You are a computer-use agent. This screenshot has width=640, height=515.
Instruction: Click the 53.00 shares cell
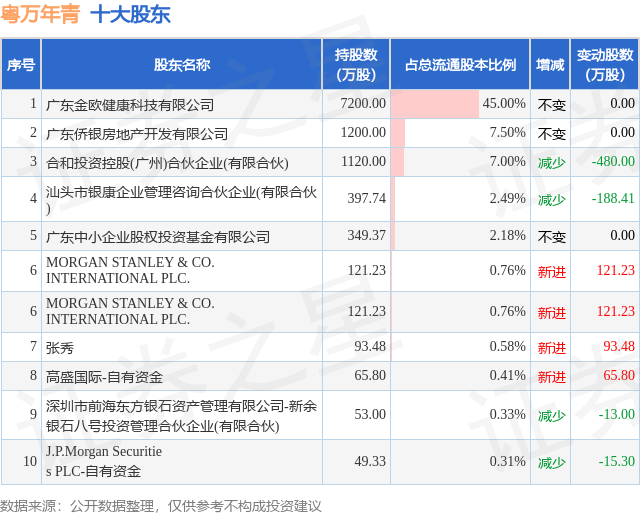370,414
